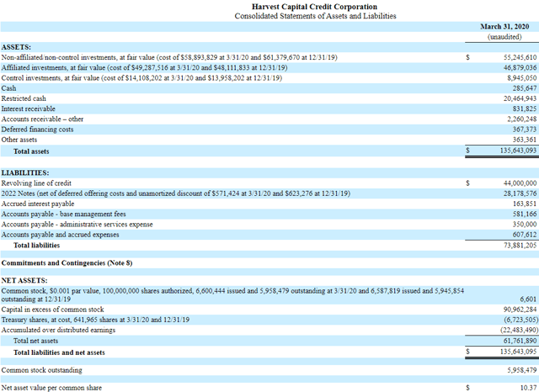Click the 'March 31, 2020' column header
539x392 pixels.
click(x=504, y=27)
